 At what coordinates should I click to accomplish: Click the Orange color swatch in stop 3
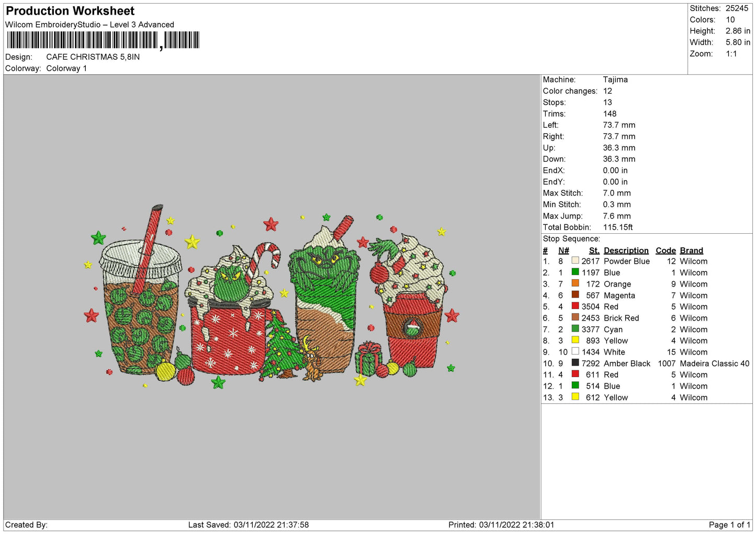(576, 283)
